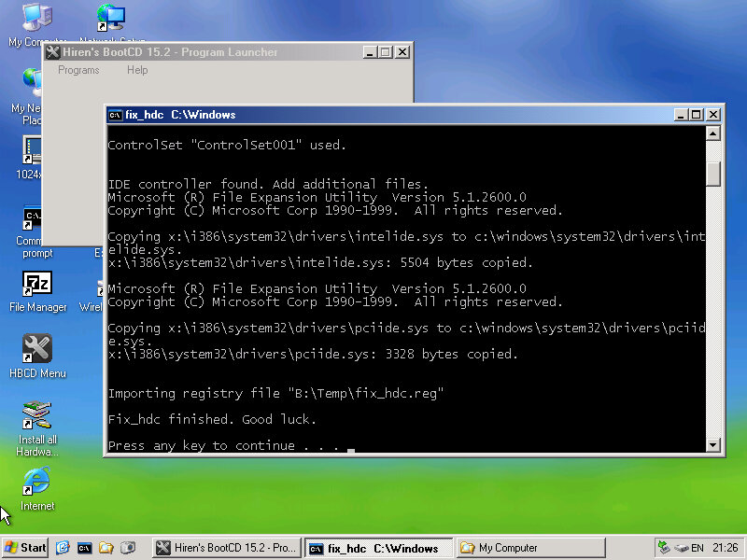Open the Help menu in Hiren's launcher
747x560 pixels.
click(137, 70)
